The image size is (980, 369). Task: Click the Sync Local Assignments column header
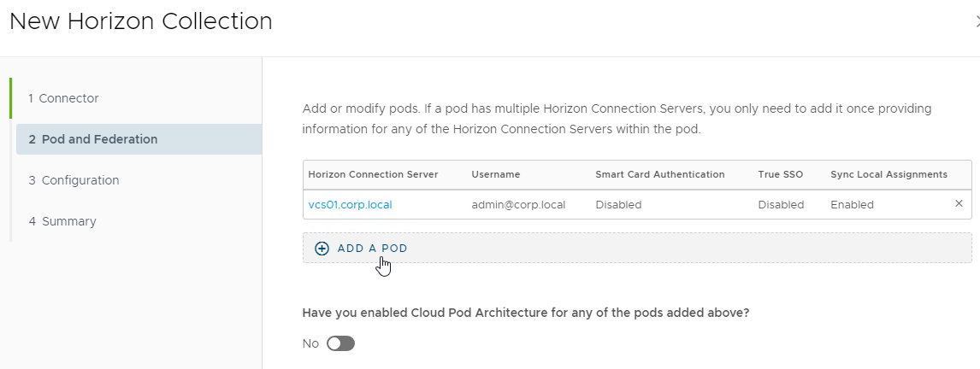888,174
